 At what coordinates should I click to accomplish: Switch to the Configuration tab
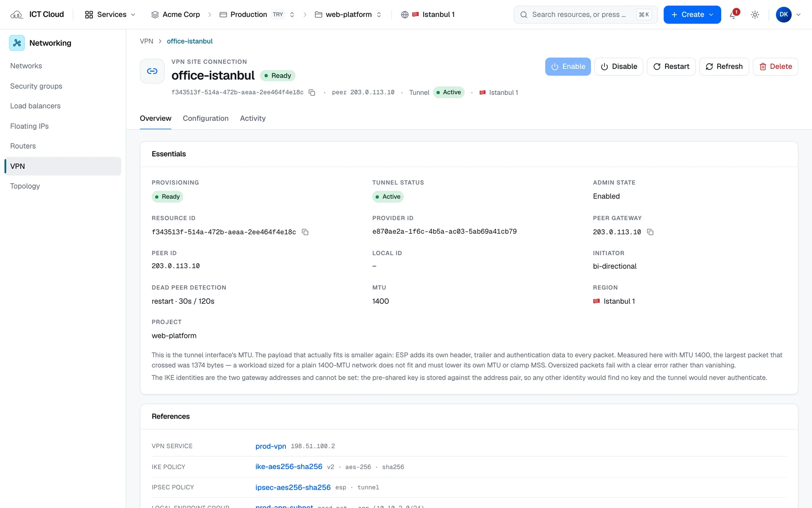click(x=206, y=119)
